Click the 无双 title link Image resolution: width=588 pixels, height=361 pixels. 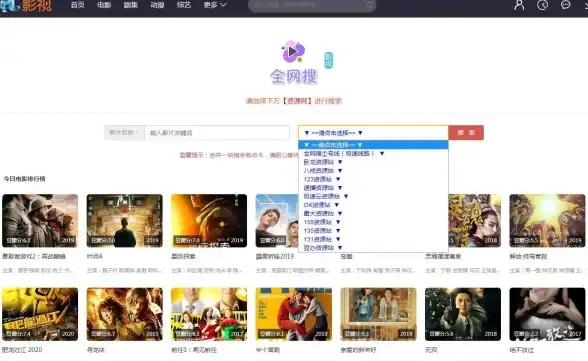[431, 350]
